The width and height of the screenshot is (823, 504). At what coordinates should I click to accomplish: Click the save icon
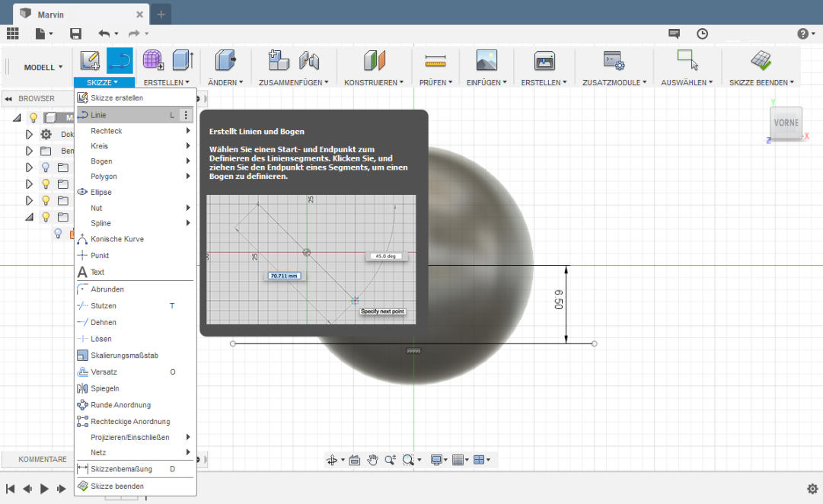tap(75, 33)
